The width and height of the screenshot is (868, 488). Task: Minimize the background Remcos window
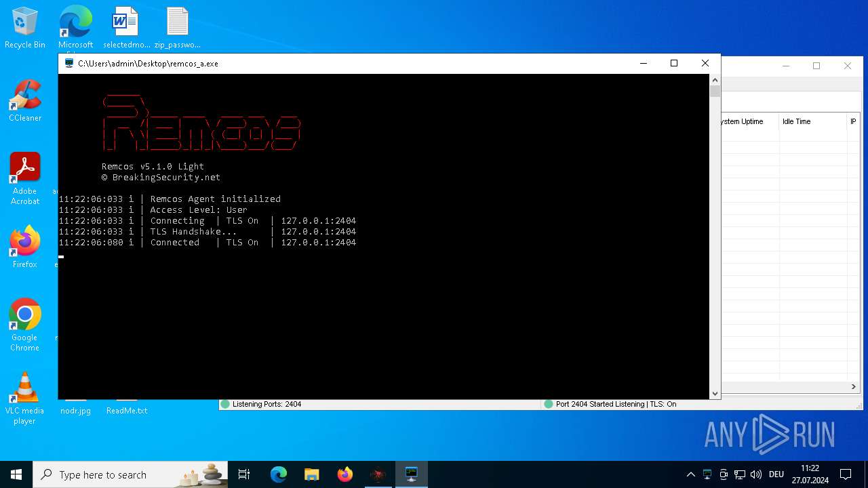pyautogui.click(x=786, y=66)
